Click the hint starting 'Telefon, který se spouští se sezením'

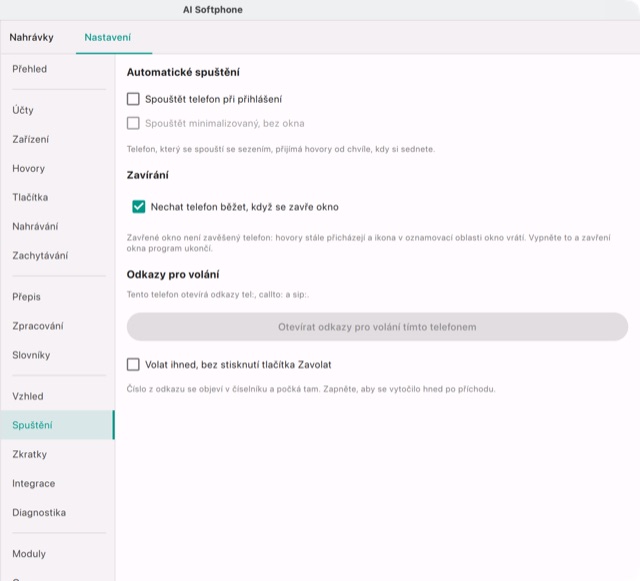[280, 149]
